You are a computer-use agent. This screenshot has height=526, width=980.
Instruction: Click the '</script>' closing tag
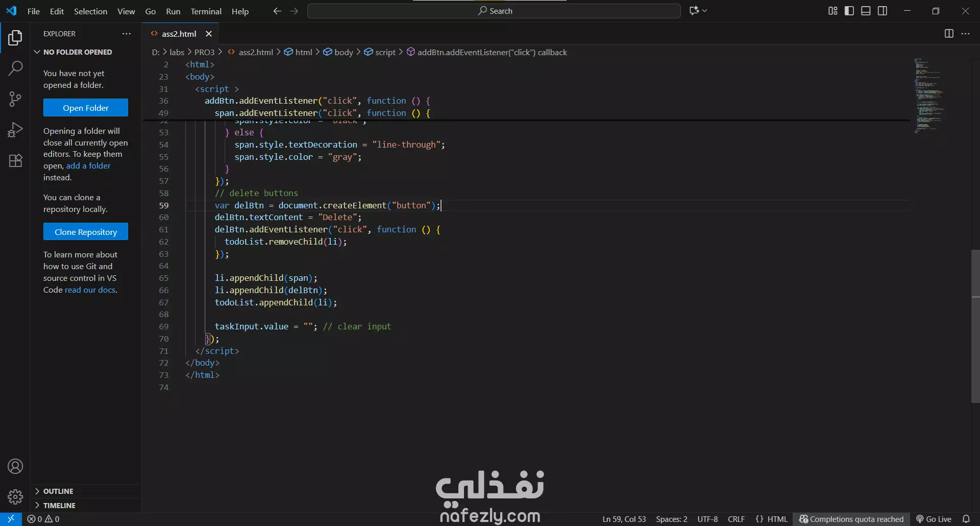coord(217,351)
